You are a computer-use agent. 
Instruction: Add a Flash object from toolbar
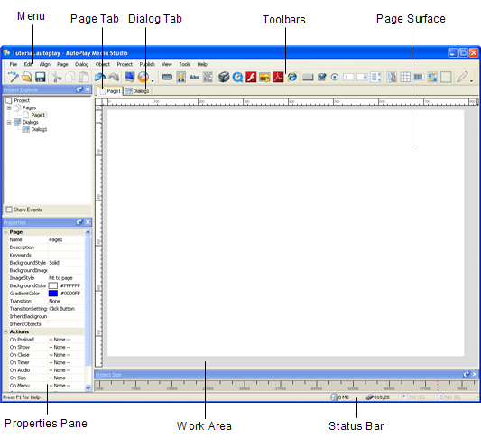pos(251,77)
